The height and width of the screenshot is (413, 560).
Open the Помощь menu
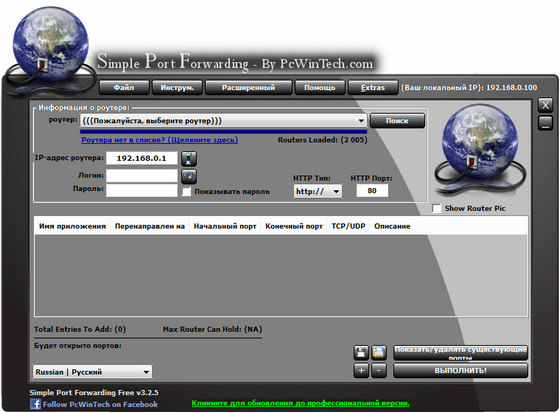(x=320, y=88)
